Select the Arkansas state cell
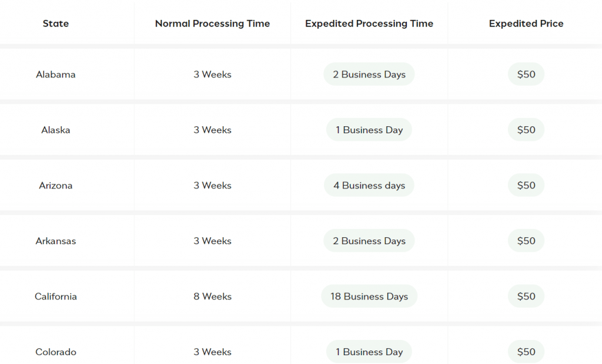 tap(56, 241)
